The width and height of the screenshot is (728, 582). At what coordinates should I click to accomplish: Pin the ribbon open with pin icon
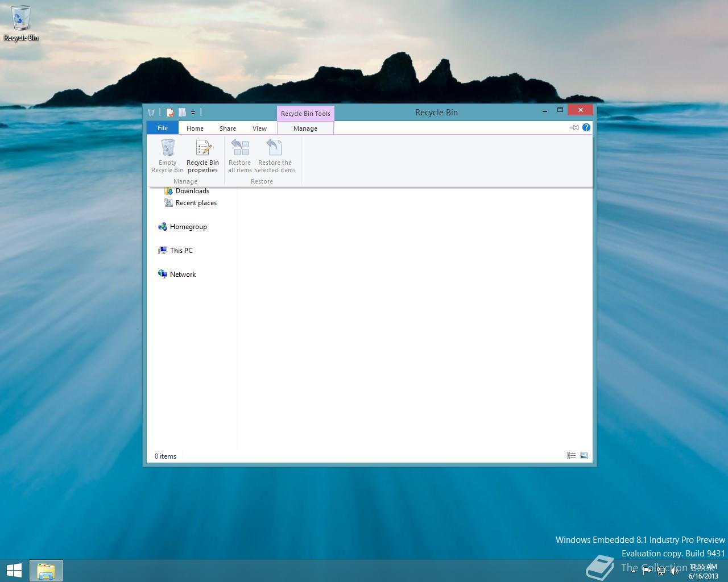pos(574,127)
